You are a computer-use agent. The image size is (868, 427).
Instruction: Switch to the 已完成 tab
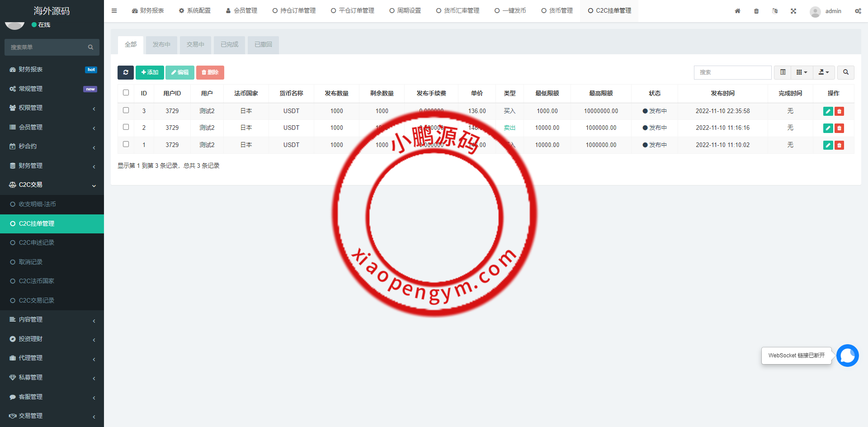click(x=229, y=45)
